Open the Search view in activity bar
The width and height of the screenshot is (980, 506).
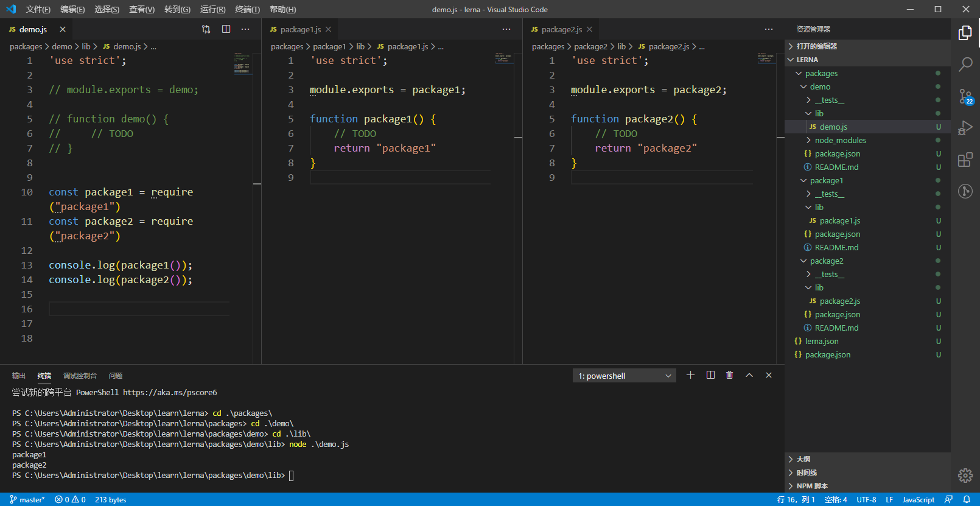click(x=965, y=65)
